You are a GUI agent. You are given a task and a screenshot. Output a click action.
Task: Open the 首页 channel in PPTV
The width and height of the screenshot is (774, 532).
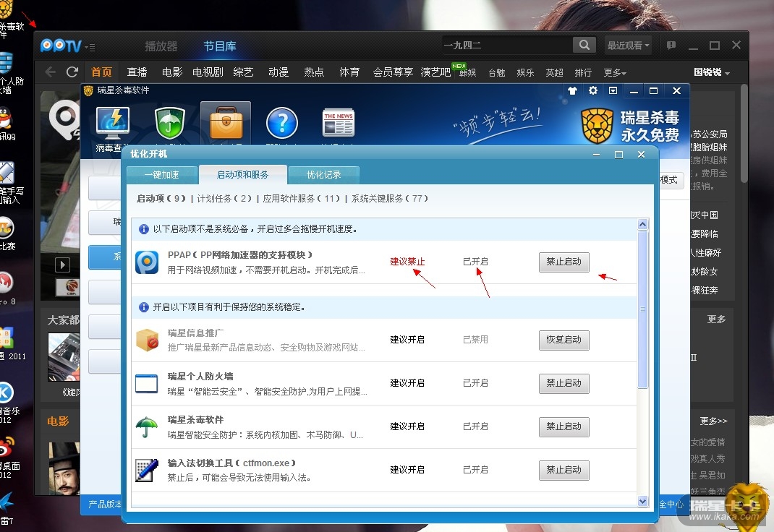point(102,72)
